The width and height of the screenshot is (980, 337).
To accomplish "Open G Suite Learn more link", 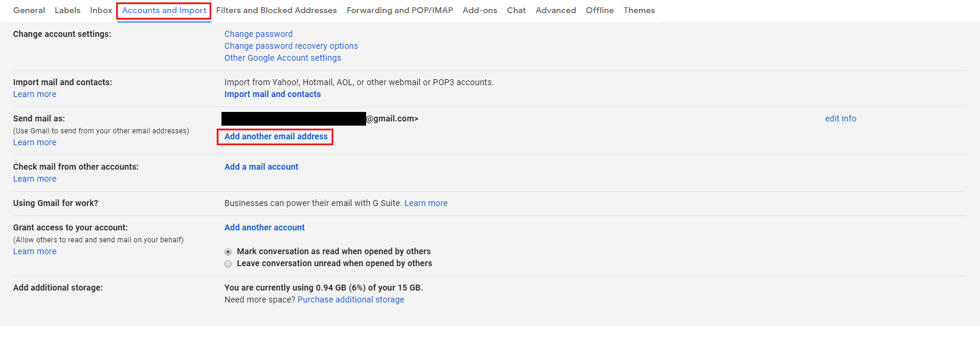I will tap(426, 203).
